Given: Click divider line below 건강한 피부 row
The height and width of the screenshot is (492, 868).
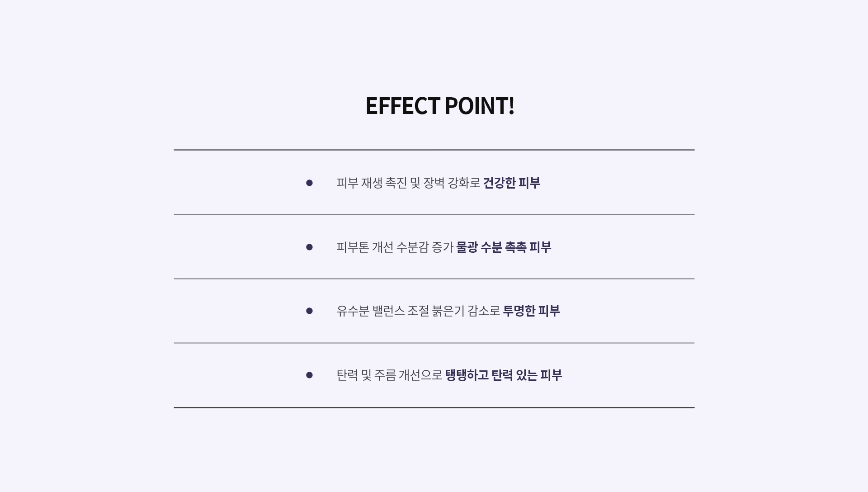Looking at the screenshot, I should tap(434, 214).
